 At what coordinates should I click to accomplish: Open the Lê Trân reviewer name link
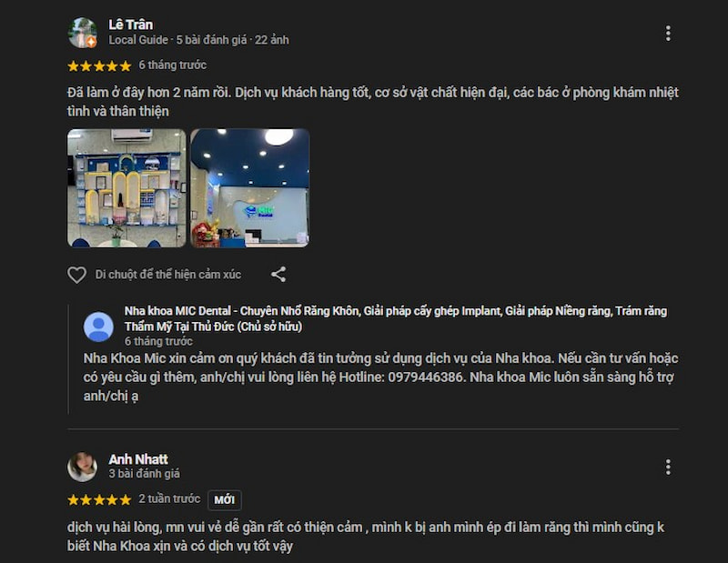tap(130, 25)
